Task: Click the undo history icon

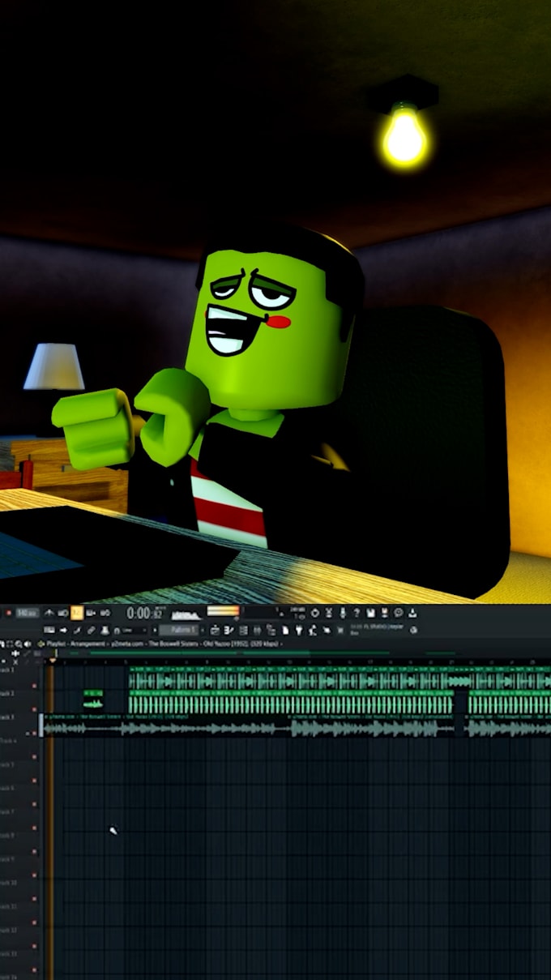Action: click(314, 612)
